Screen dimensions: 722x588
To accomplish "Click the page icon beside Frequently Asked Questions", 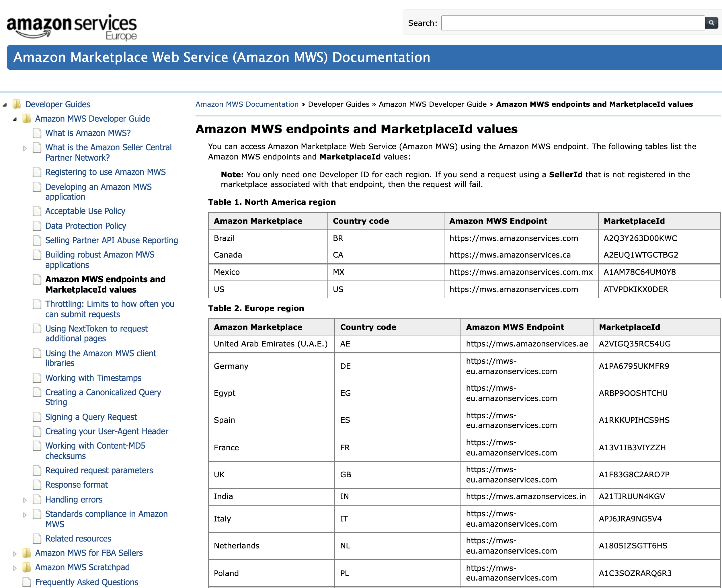I will (27, 582).
